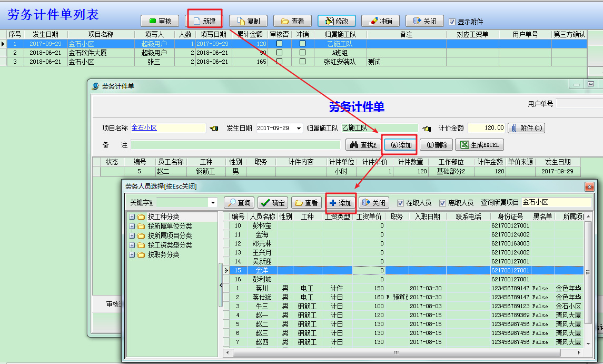This screenshot has height=364, width=603.
Task: Click the 冲销 toolbar button
Action: (381, 21)
